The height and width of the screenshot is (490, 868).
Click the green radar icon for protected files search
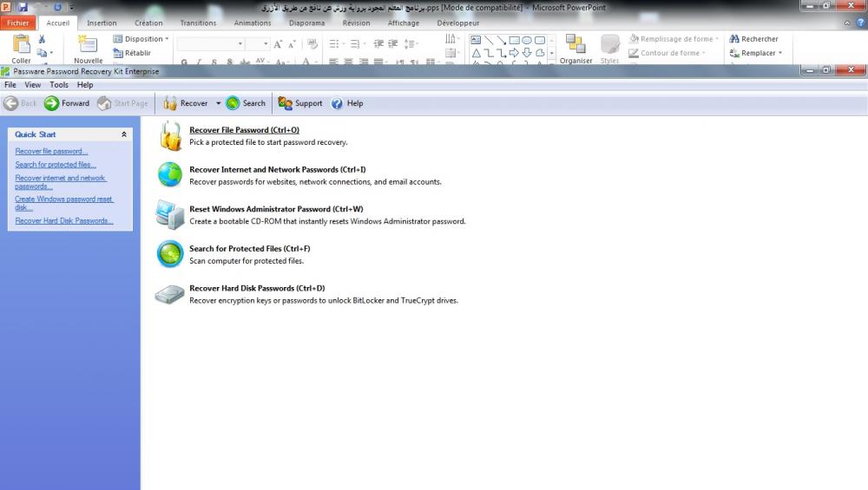pos(170,254)
